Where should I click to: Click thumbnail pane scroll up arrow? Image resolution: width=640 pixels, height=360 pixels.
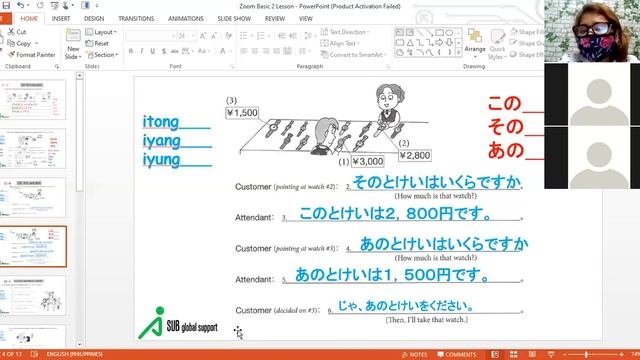(x=80, y=76)
